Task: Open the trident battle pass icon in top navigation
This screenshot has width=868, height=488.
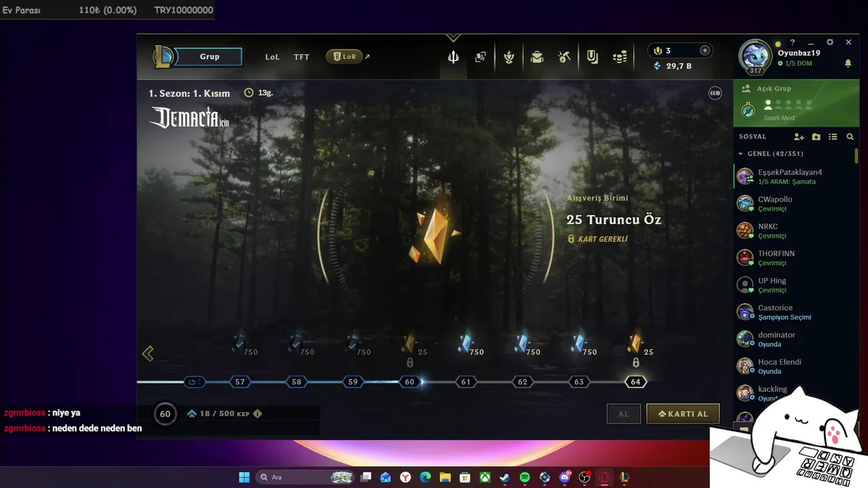Action: [x=454, y=57]
